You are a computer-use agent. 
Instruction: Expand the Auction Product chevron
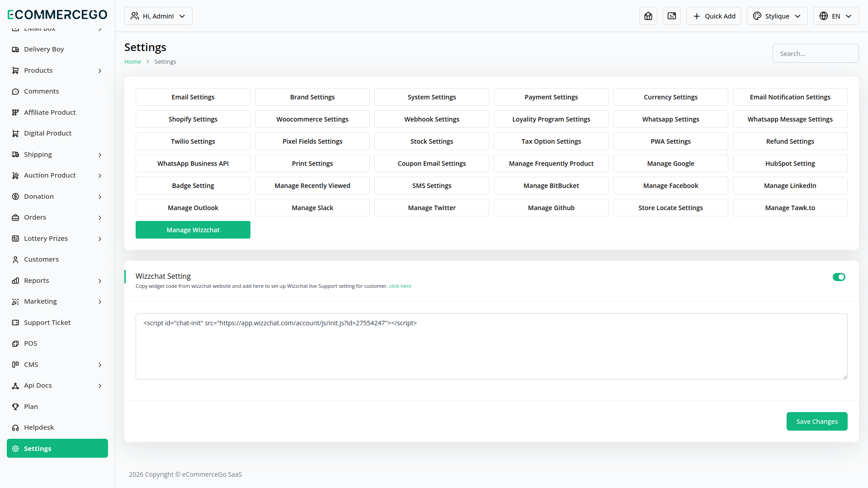click(x=100, y=176)
